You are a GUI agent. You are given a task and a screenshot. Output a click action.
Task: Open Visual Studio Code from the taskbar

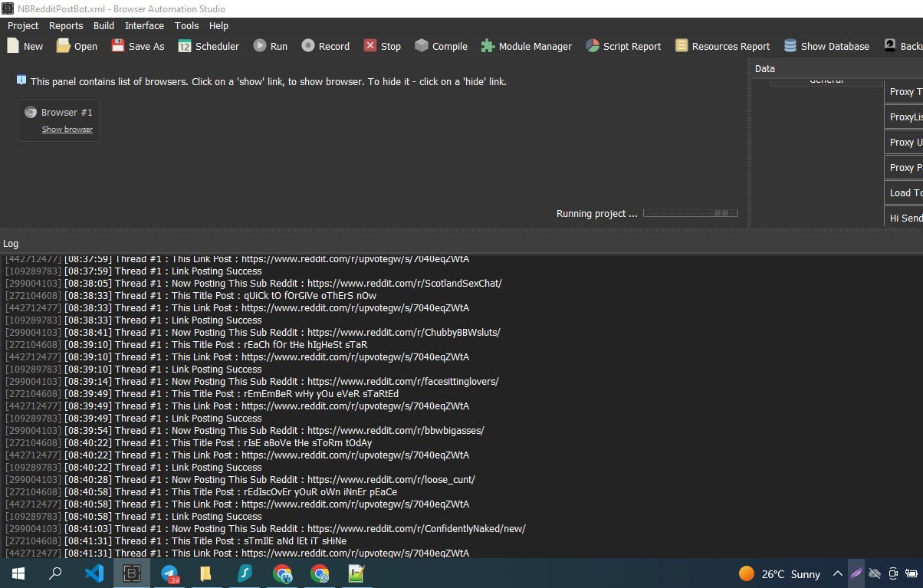[94, 573]
